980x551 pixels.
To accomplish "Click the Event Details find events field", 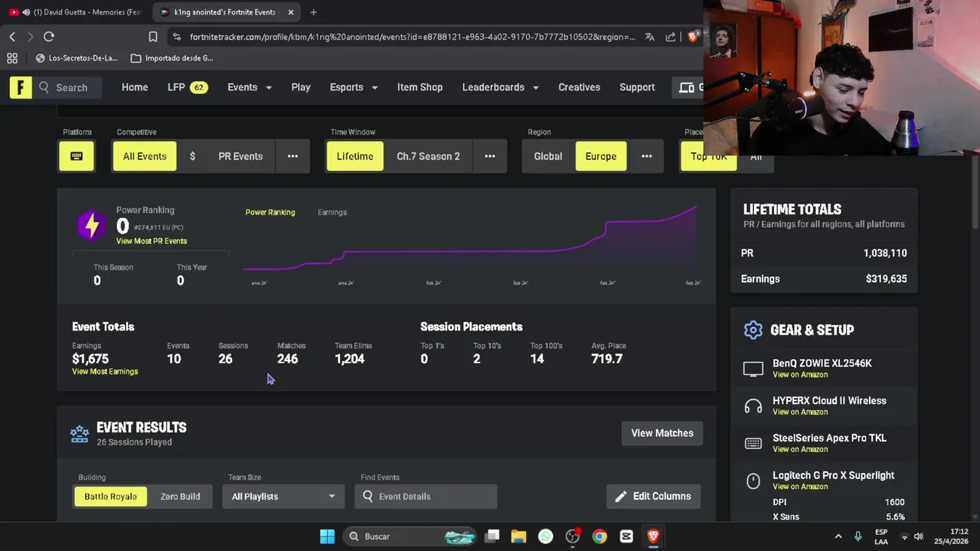I will coord(426,497).
